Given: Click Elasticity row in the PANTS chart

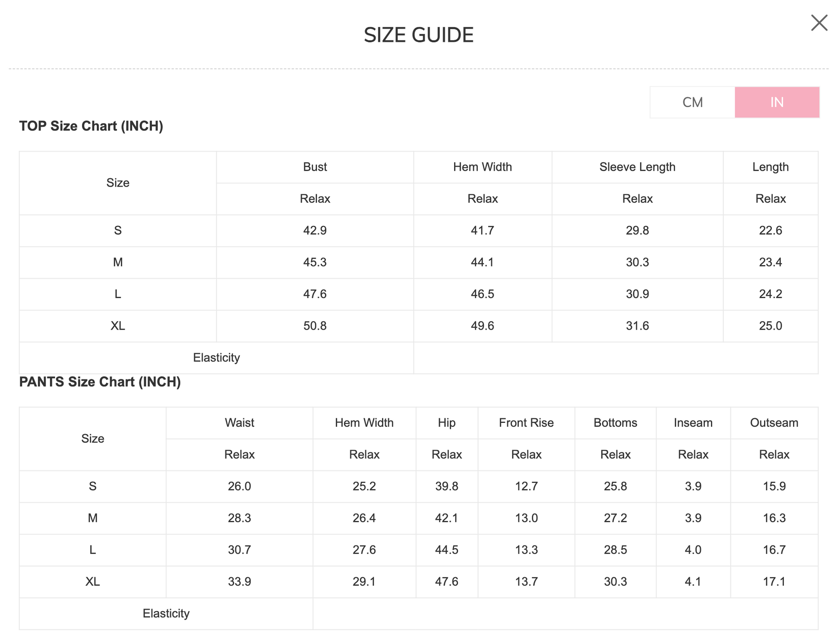Looking at the screenshot, I should coord(166,613).
